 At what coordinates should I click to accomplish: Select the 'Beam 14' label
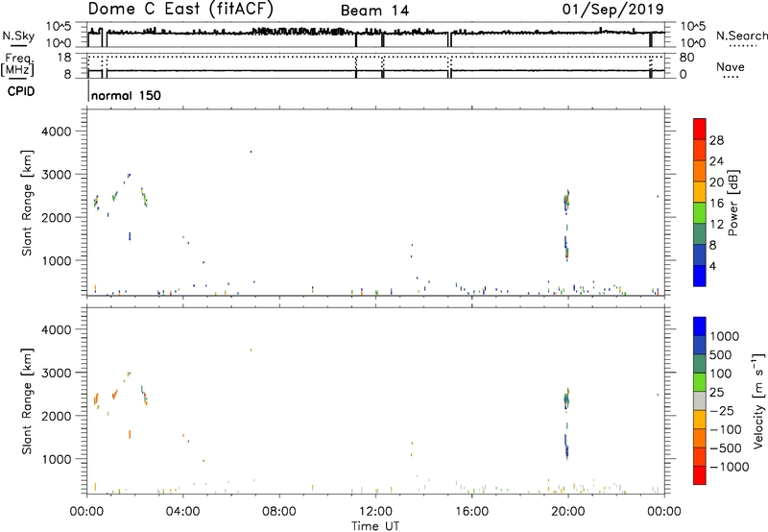374,11
